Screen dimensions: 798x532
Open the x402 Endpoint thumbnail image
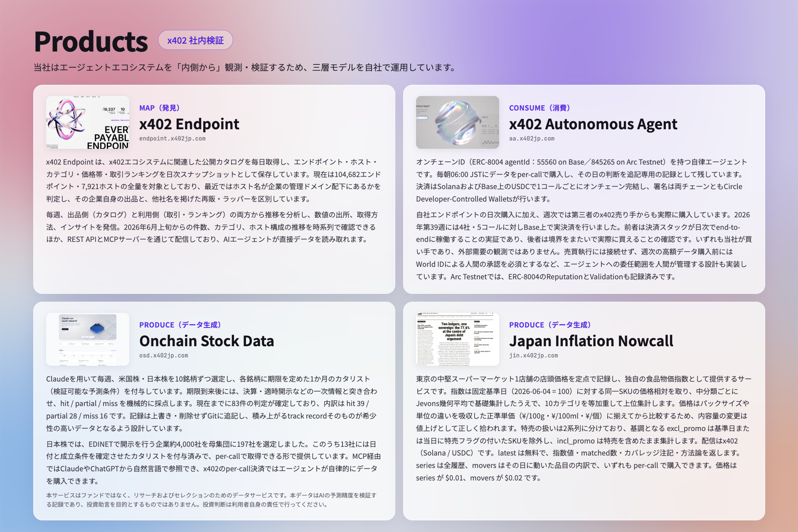click(88, 122)
